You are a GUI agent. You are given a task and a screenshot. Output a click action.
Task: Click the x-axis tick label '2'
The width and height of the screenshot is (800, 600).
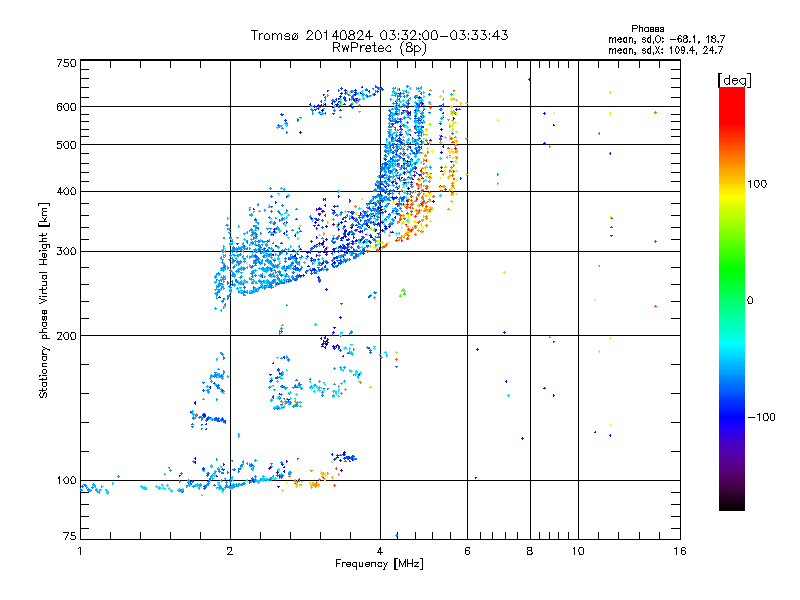point(230,551)
